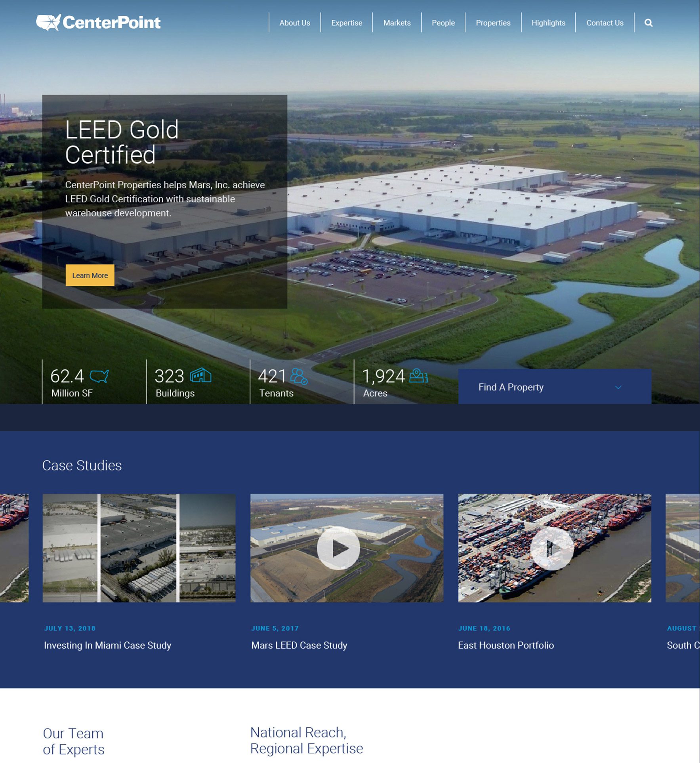Open Mars LEED Case Study title link
This screenshot has width=700, height=763.
pos(299,645)
